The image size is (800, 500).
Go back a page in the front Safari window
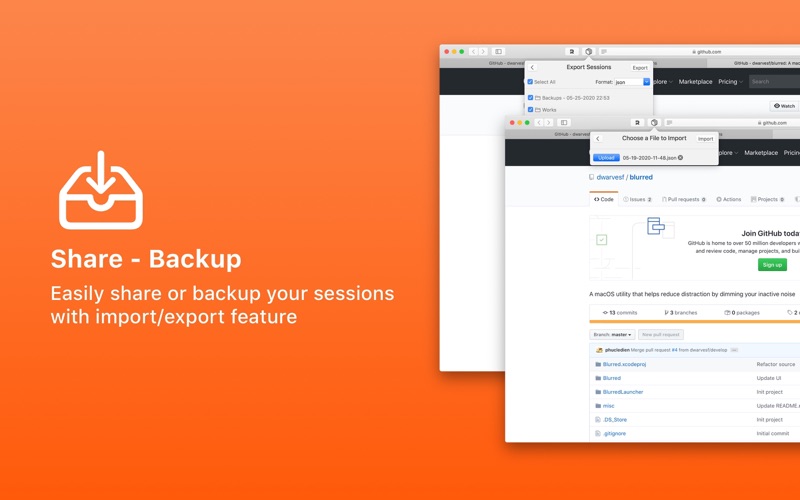click(x=539, y=122)
